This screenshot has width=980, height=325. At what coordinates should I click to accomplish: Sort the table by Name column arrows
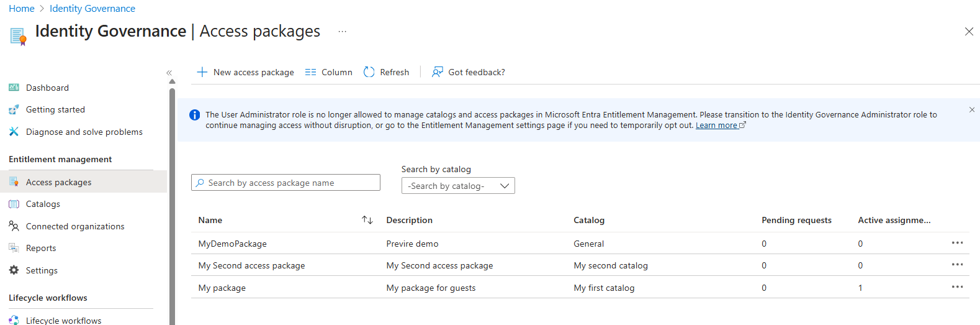coord(367,220)
